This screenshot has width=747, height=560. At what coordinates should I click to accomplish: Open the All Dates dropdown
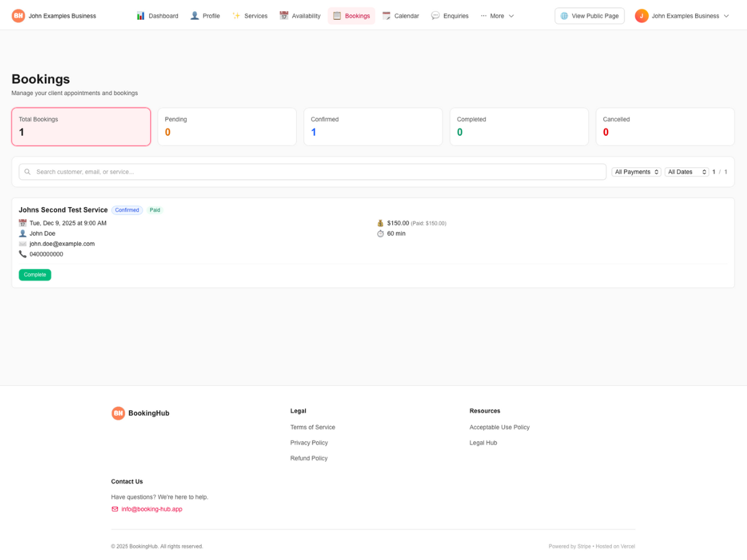point(686,171)
